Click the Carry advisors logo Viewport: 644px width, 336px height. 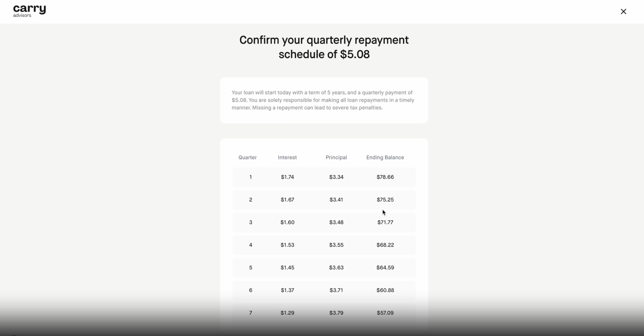(x=30, y=11)
